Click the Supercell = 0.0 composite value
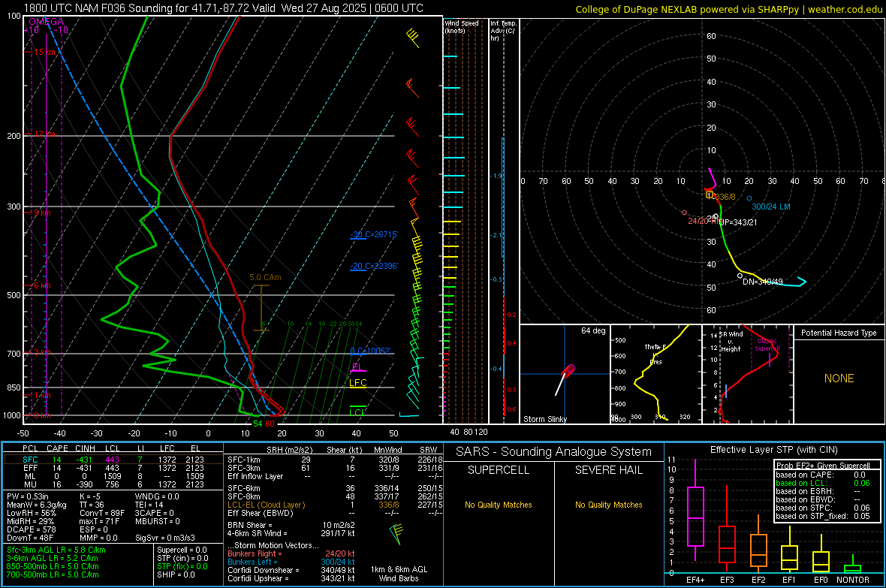 tap(182, 550)
